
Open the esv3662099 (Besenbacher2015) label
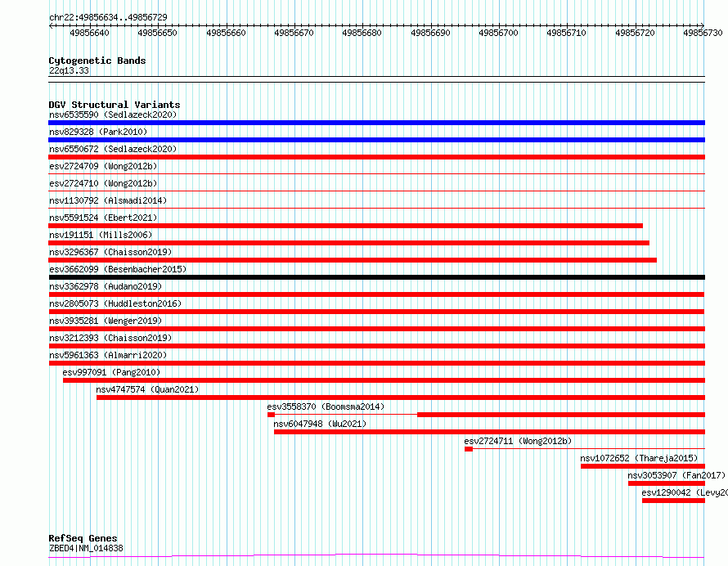(x=118, y=269)
